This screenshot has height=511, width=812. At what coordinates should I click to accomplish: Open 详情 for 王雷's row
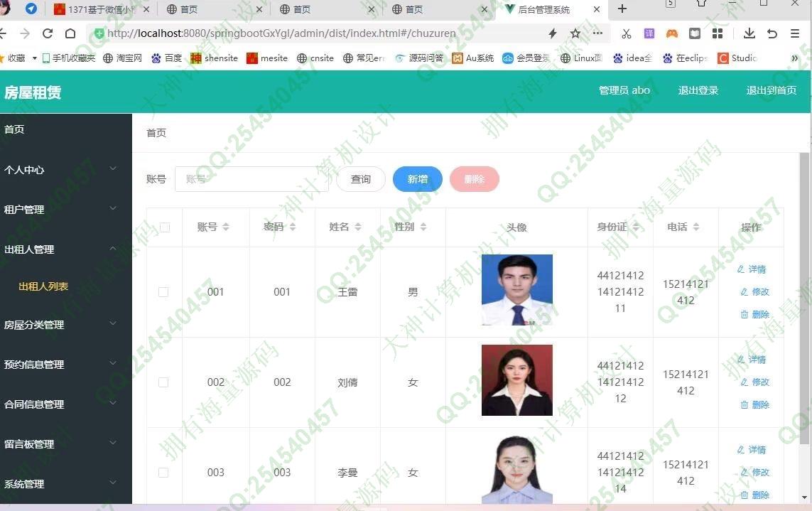752,269
